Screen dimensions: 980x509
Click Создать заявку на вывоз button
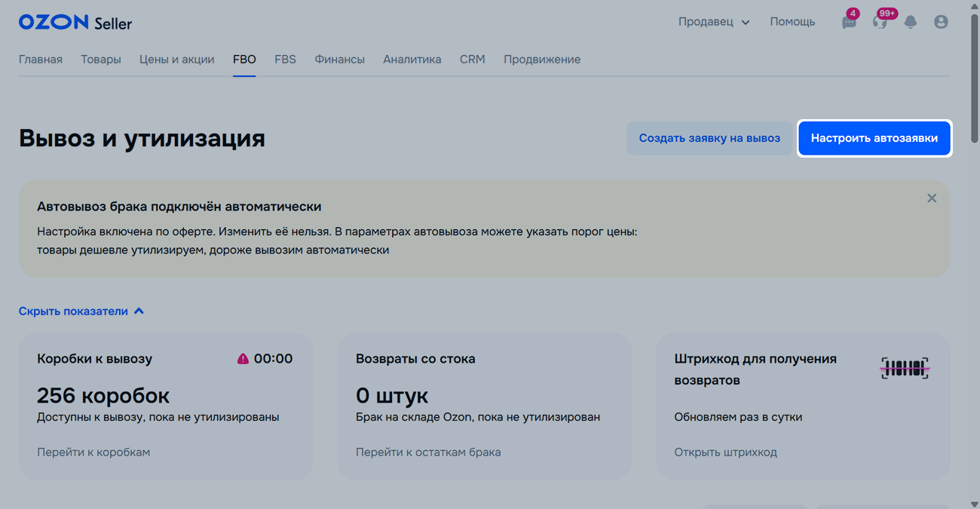(x=709, y=138)
